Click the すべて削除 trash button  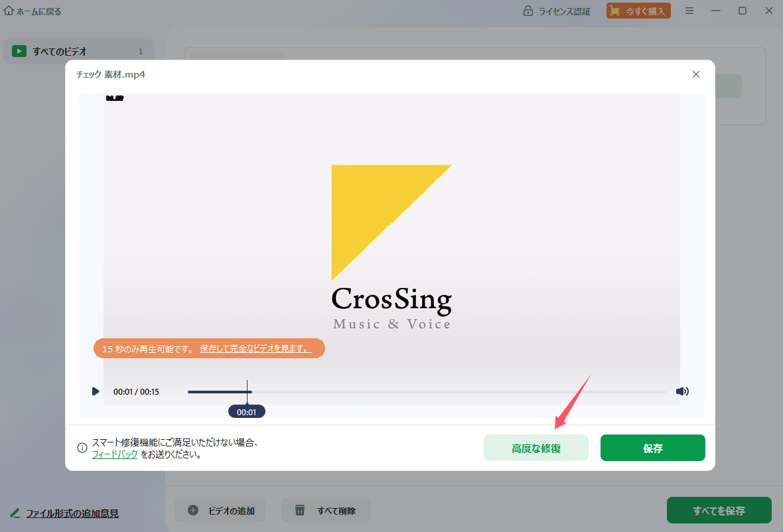click(x=326, y=510)
